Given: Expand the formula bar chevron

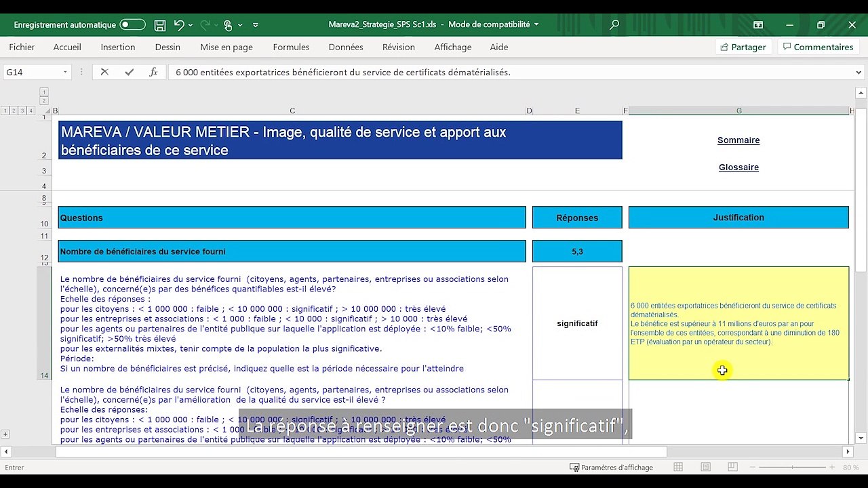Looking at the screenshot, I should [859, 72].
